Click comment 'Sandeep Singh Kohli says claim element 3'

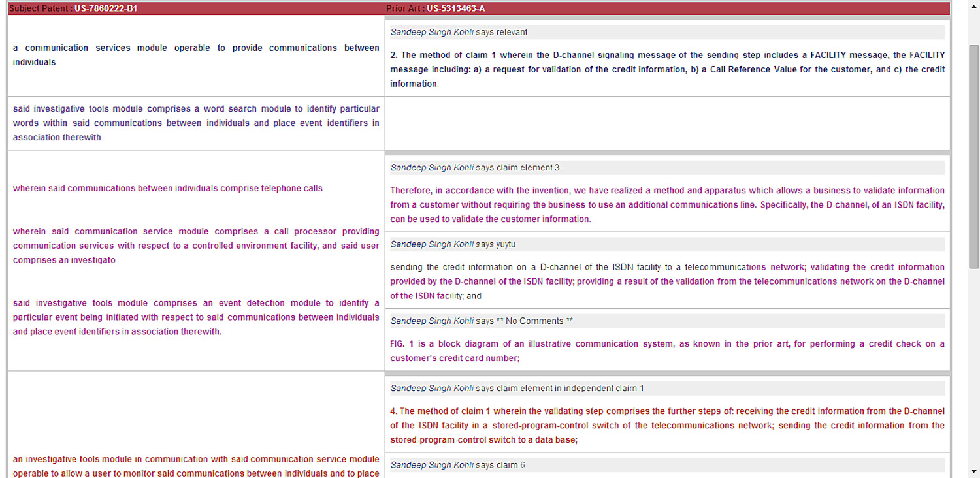pos(667,168)
